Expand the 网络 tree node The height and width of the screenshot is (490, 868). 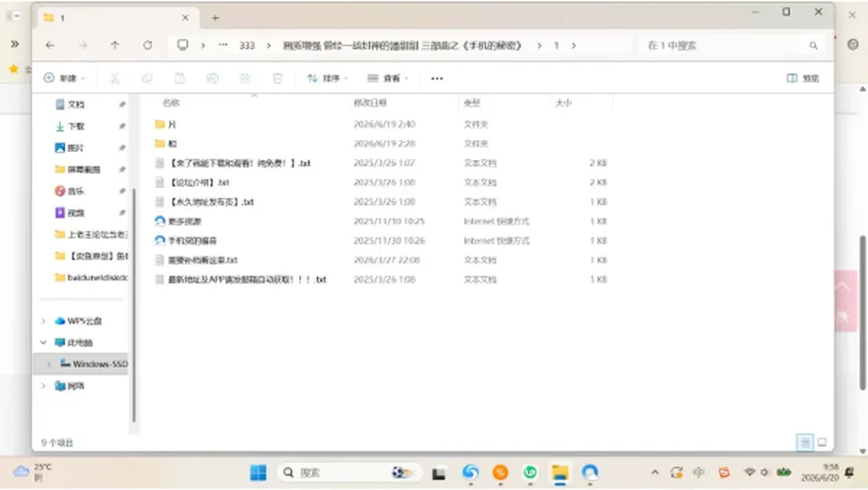43,386
